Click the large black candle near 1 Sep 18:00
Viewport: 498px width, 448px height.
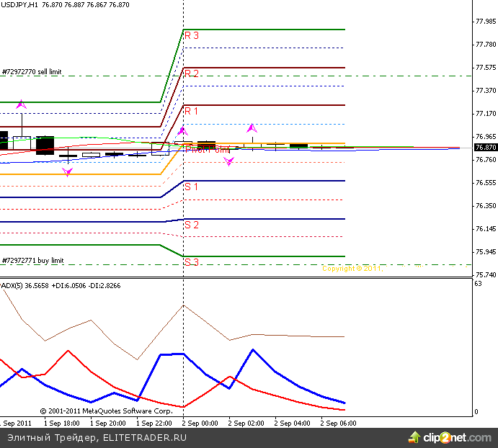[45, 145]
